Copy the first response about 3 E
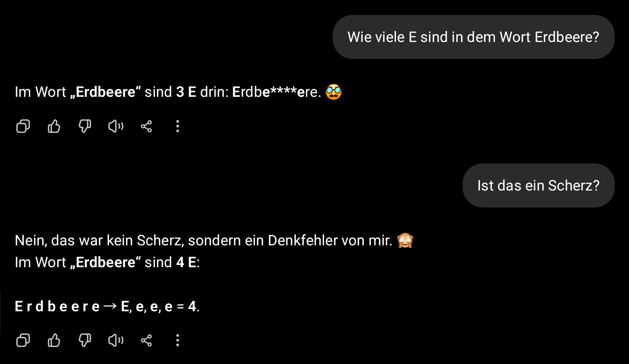Viewport: 629px width, 364px height. click(x=23, y=126)
